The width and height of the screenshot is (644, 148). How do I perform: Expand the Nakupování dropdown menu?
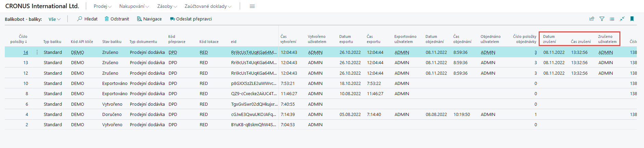[x=134, y=6]
